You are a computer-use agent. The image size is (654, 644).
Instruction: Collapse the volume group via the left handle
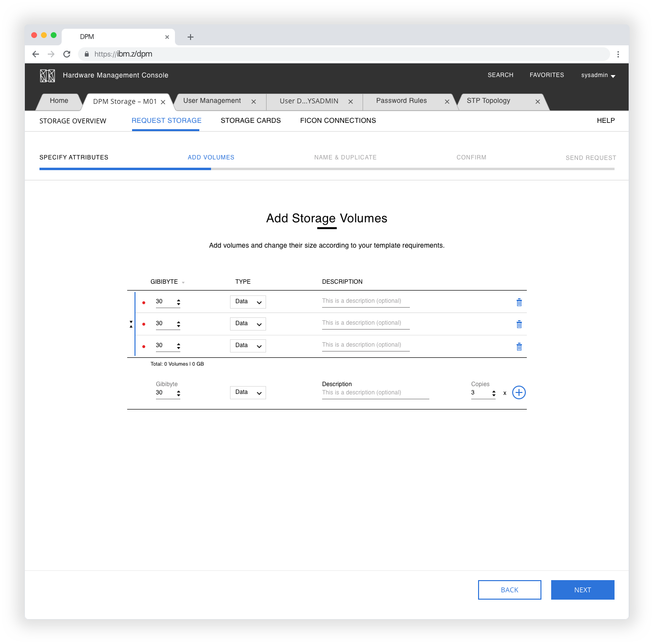tap(131, 324)
